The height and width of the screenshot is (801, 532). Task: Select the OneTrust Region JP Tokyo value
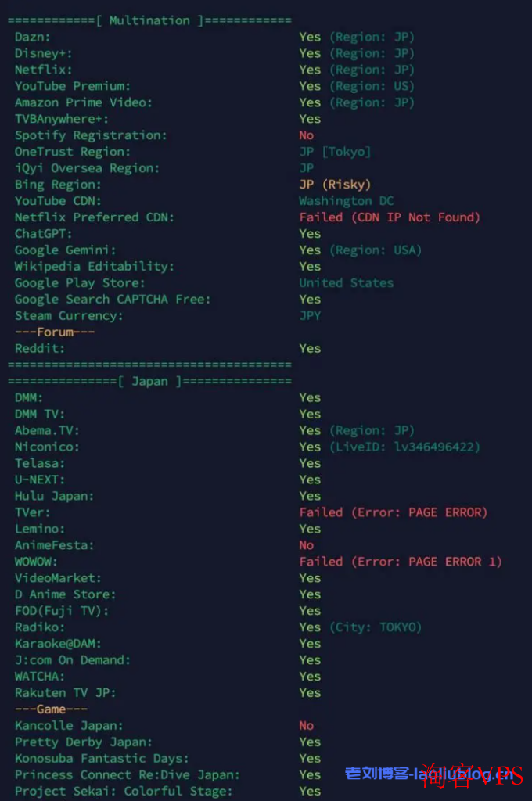coord(335,152)
